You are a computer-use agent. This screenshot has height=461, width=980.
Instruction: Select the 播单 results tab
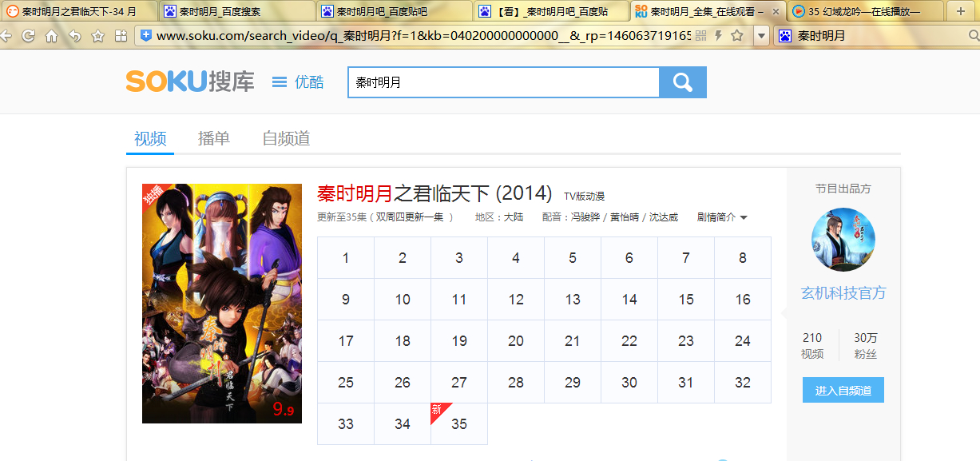click(214, 138)
